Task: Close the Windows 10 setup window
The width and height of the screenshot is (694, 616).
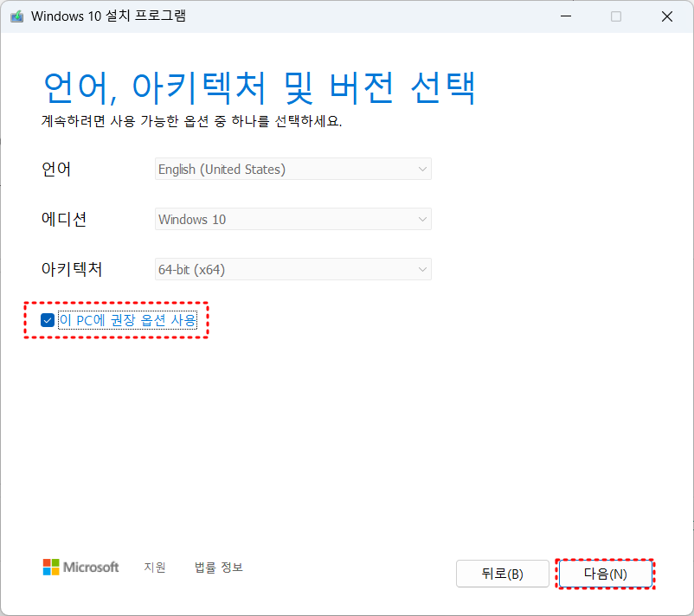Action: pyautogui.click(x=667, y=16)
